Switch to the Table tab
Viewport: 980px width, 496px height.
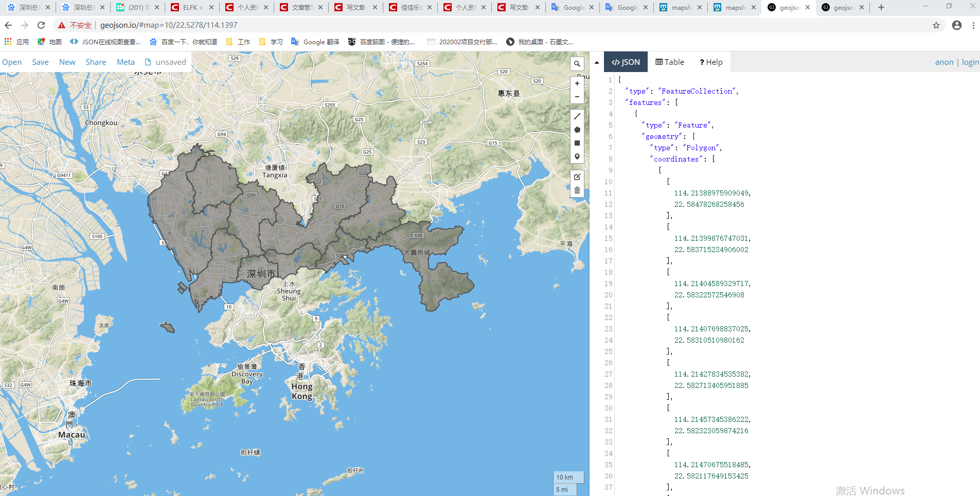pos(669,62)
